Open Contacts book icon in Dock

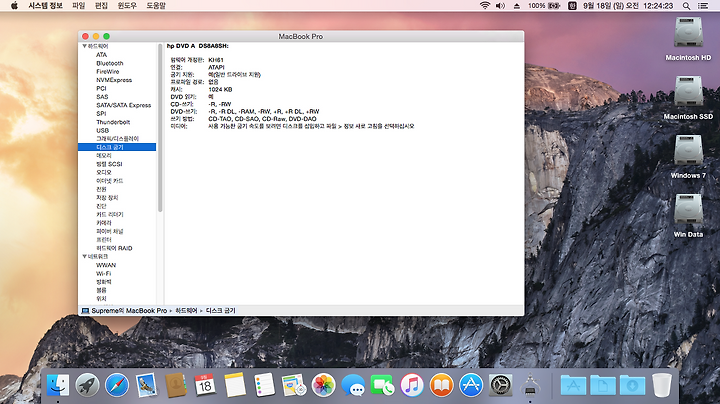pyautogui.click(x=176, y=385)
